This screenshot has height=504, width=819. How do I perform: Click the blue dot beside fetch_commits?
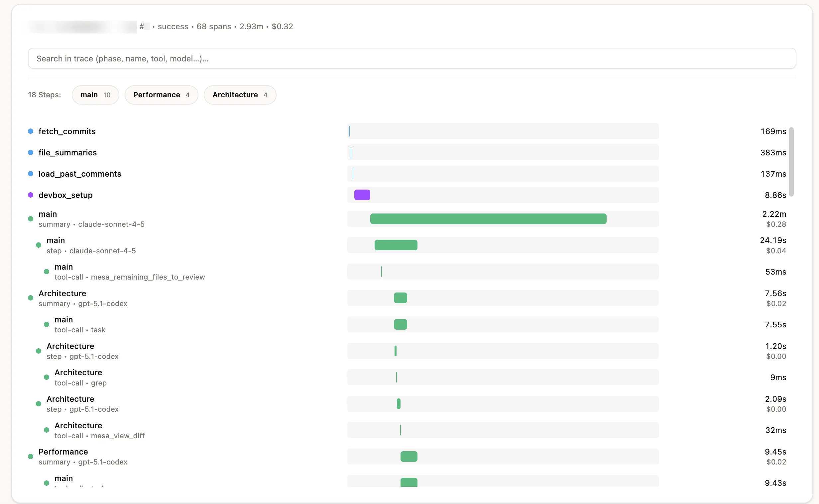point(30,131)
